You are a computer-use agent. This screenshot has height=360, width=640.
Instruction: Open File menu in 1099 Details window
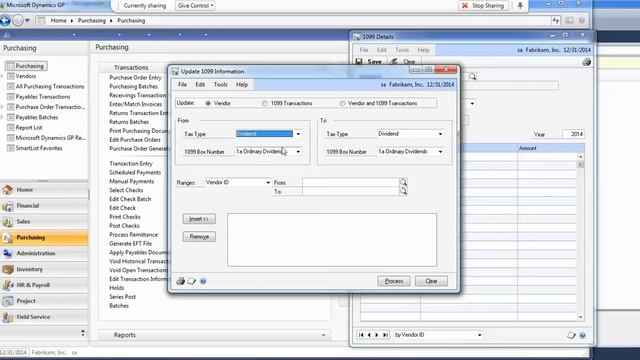tap(364, 50)
